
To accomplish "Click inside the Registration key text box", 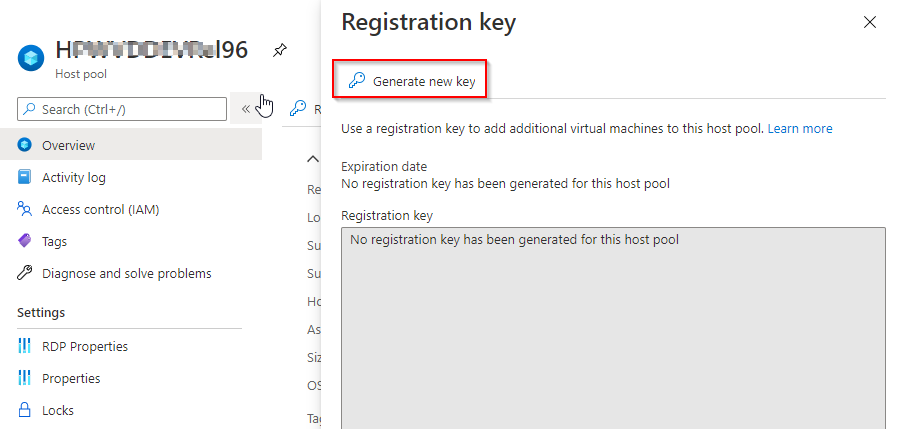I will (613, 328).
